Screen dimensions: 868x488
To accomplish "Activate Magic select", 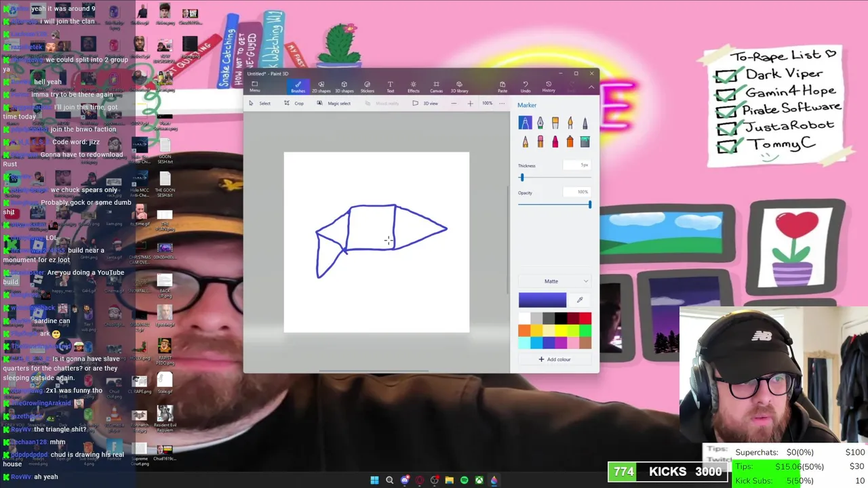I will (334, 103).
